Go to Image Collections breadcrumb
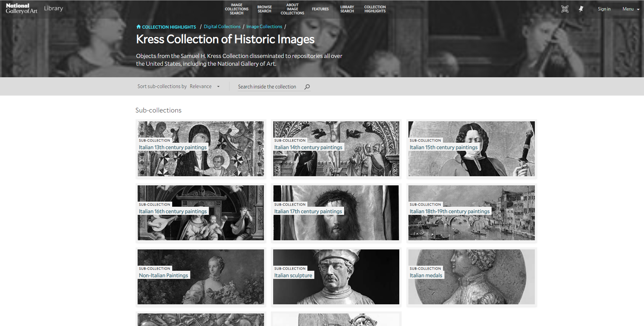This screenshot has height=326, width=644. point(264,27)
